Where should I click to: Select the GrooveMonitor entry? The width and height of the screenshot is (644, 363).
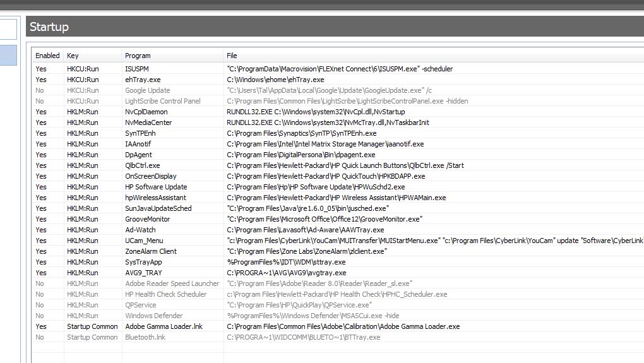point(148,219)
